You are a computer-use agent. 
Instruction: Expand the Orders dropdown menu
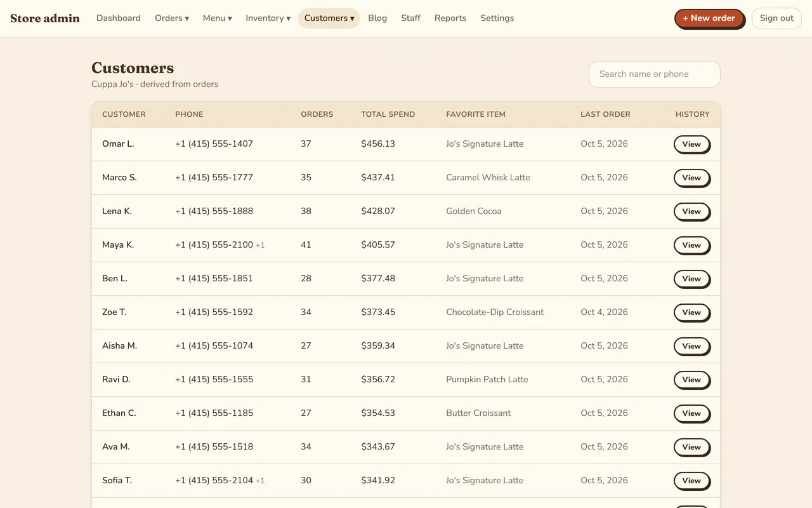click(172, 18)
